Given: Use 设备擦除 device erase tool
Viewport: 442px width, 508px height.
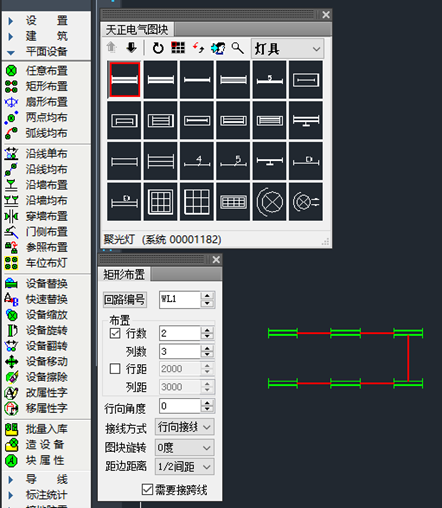Looking at the screenshot, I should 37,377.
